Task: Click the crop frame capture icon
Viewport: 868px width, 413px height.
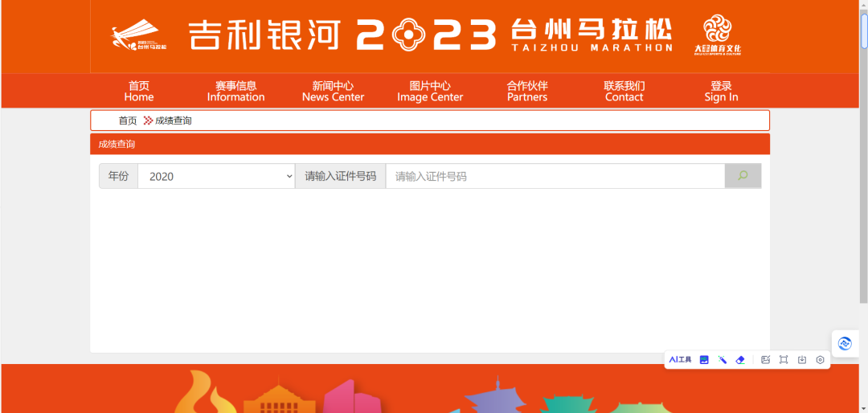Action: click(784, 360)
